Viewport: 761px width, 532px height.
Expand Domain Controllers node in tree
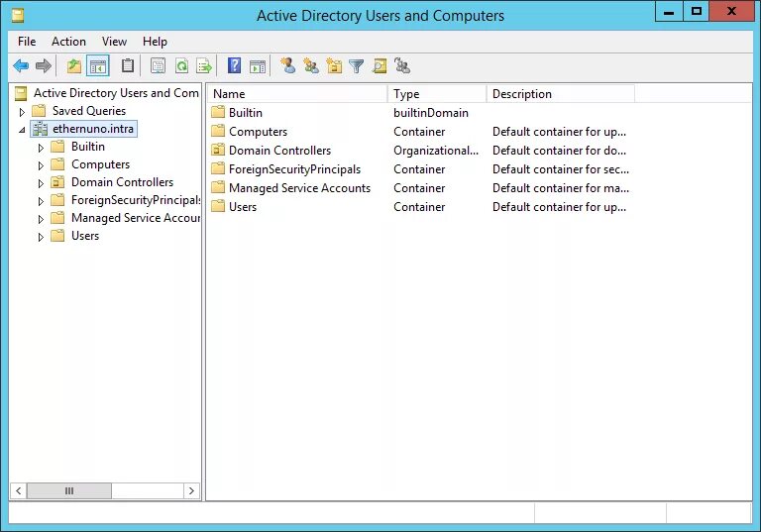click(x=41, y=183)
